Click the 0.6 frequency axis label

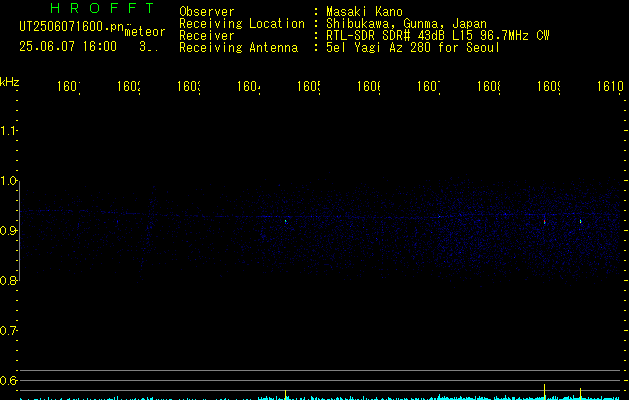pyautogui.click(x=8, y=380)
